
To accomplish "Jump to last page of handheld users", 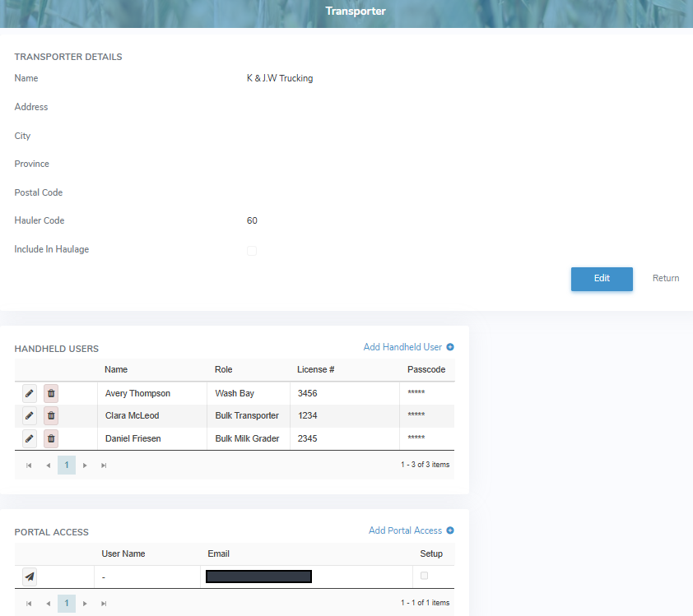I will pos(104,465).
